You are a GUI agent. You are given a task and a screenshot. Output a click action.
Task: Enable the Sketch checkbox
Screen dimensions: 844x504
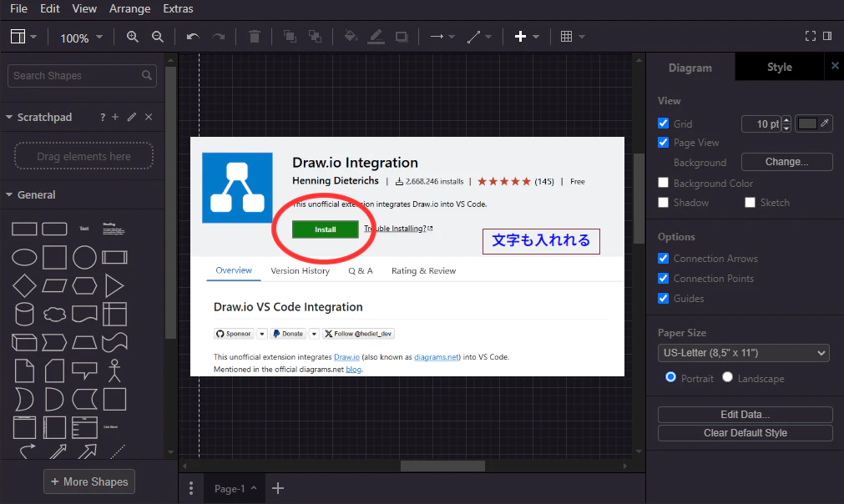[750, 202]
